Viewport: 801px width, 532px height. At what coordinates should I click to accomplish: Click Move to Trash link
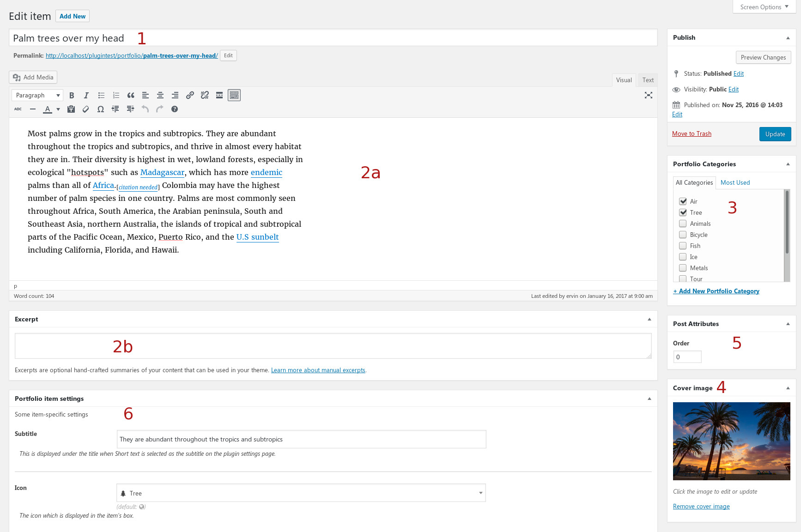tap(692, 133)
